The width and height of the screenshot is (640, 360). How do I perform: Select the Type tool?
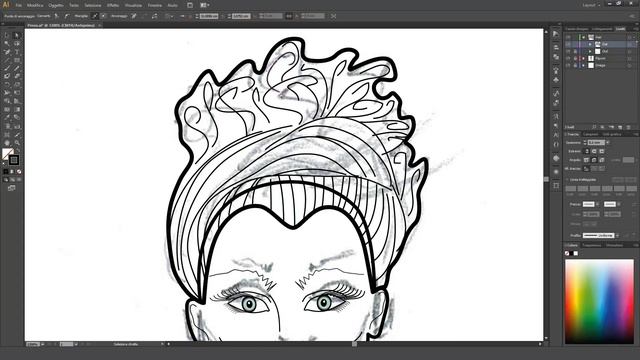click(17, 52)
